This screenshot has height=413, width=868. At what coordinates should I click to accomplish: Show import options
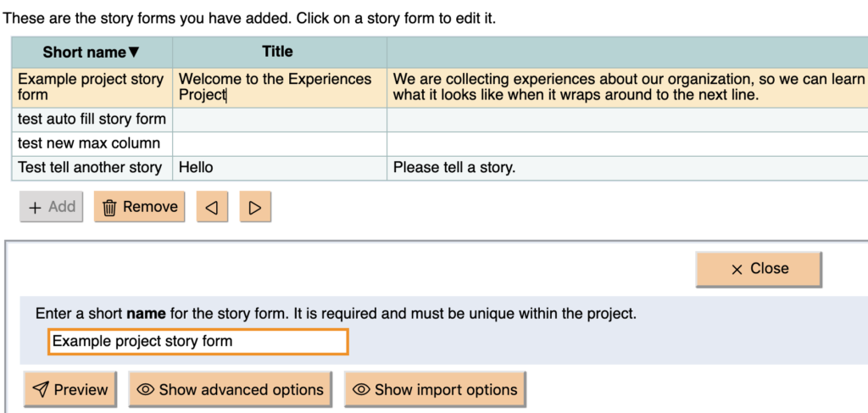coord(434,390)
